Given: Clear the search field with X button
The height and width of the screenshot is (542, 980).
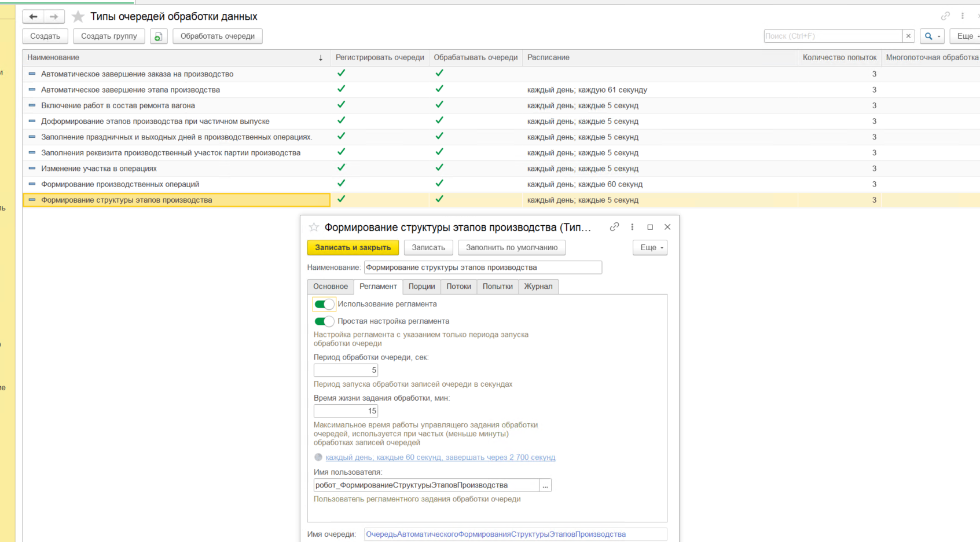Looking at the screenshot, I should pyautogui.click(x=908, y=36).
